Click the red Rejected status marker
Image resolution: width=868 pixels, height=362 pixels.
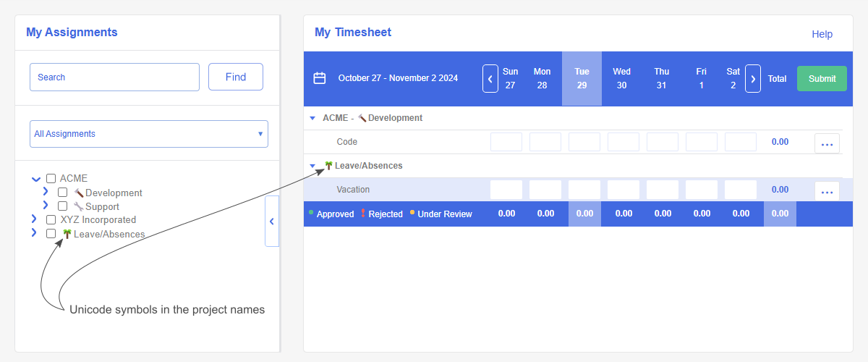coord(363,214)
